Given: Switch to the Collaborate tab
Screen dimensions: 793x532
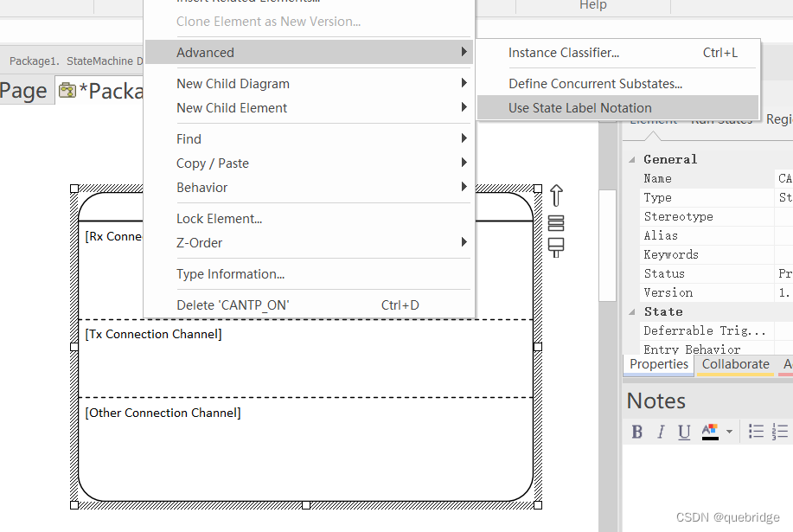Looking at the screenshot, I should coord(735,364).
